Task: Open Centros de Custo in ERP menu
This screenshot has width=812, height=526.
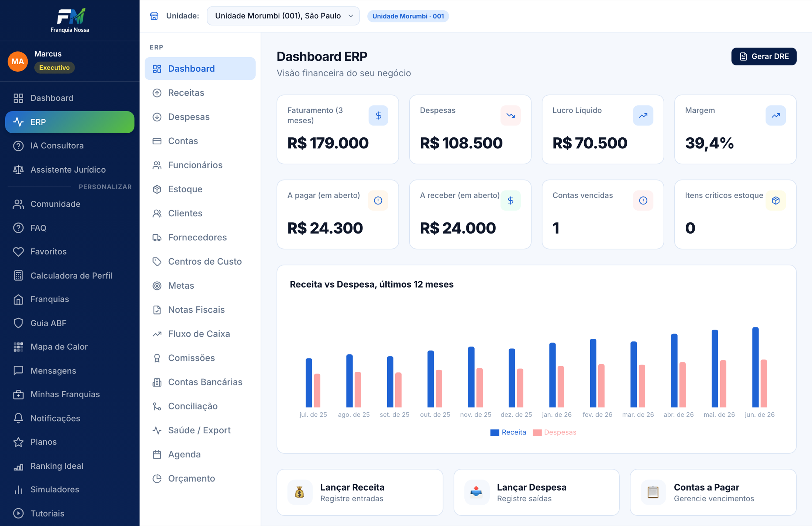Action: [x=200, y=262]
